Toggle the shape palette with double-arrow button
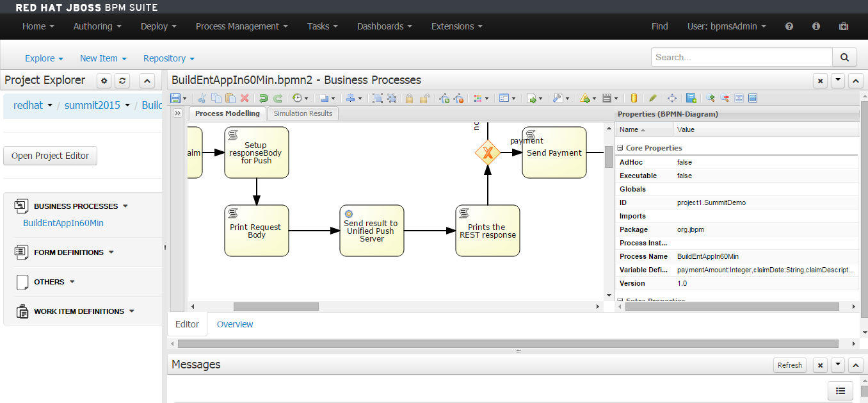868x403 pixels. coord(177,113)
